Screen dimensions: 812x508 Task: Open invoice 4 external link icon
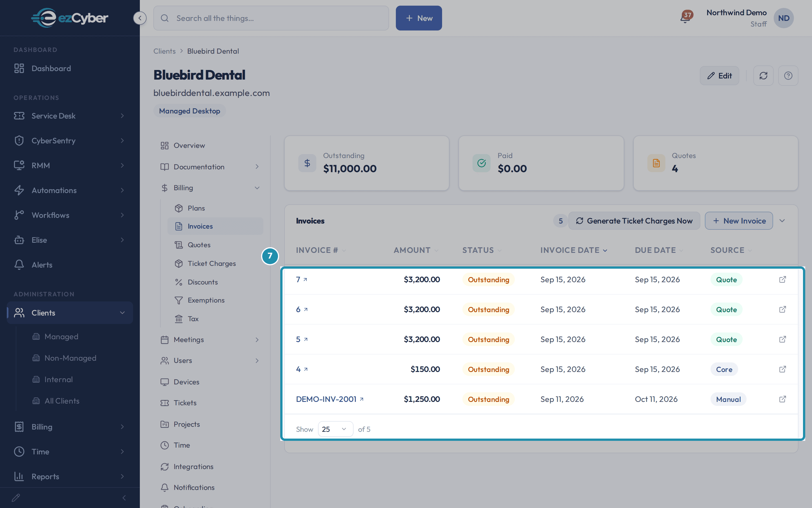782,369
